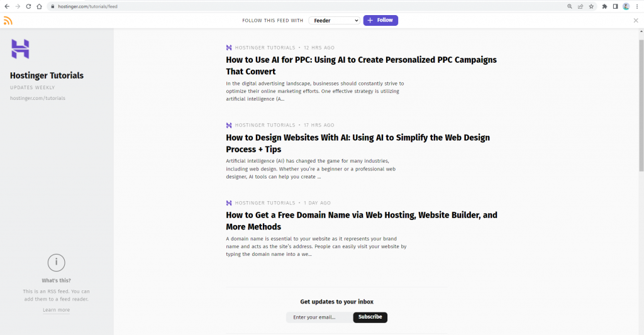Image resolution: width=644 pixels, height=335 pixels.
Task: Open the Chrome three-dot menu
Action: [x=637, y=6]
